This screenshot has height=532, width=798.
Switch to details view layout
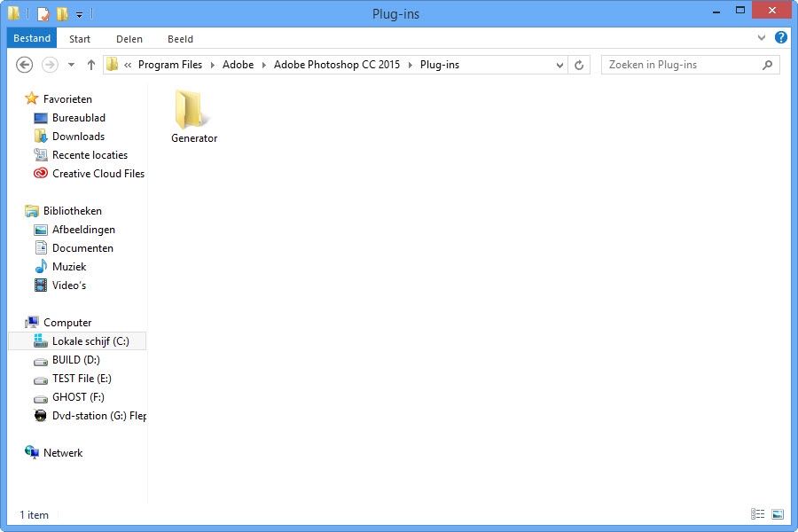tap(757, 514)
